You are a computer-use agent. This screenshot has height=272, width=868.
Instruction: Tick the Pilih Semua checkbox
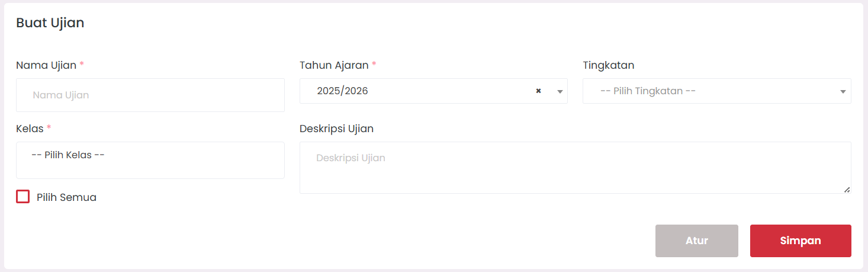coord(23,197)
